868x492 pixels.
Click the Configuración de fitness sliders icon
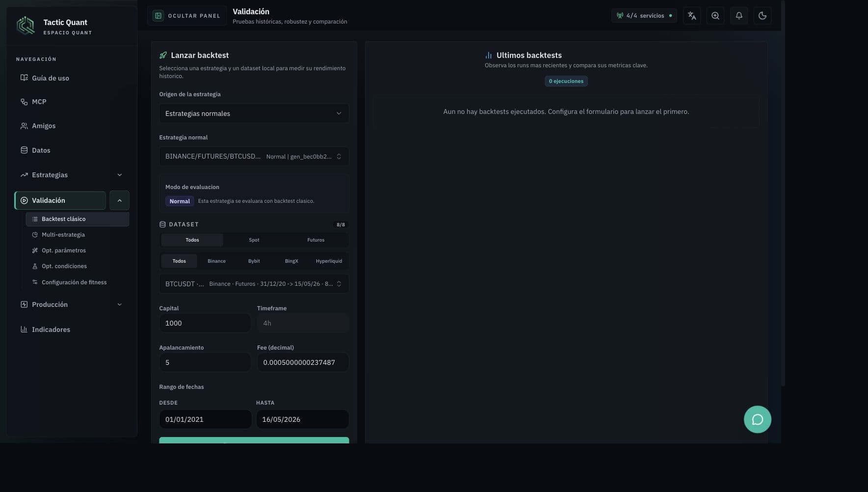(35, 282)
